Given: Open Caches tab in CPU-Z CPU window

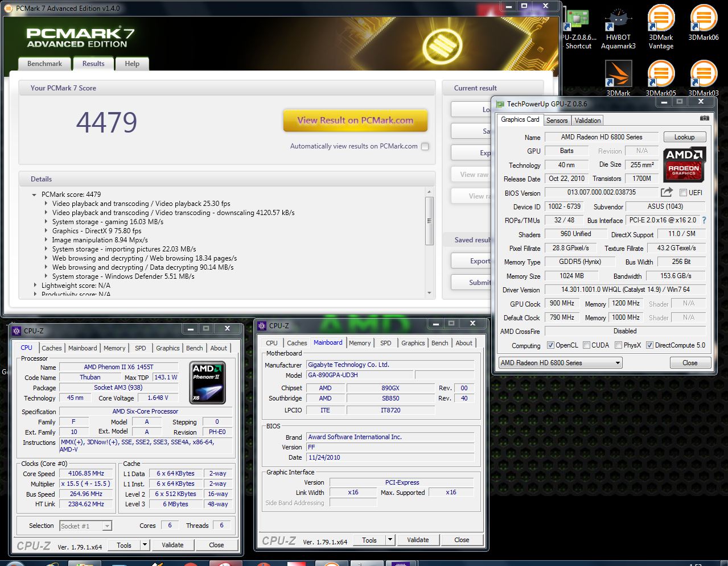Looking at the screenshot, I should tap(52, 348).
